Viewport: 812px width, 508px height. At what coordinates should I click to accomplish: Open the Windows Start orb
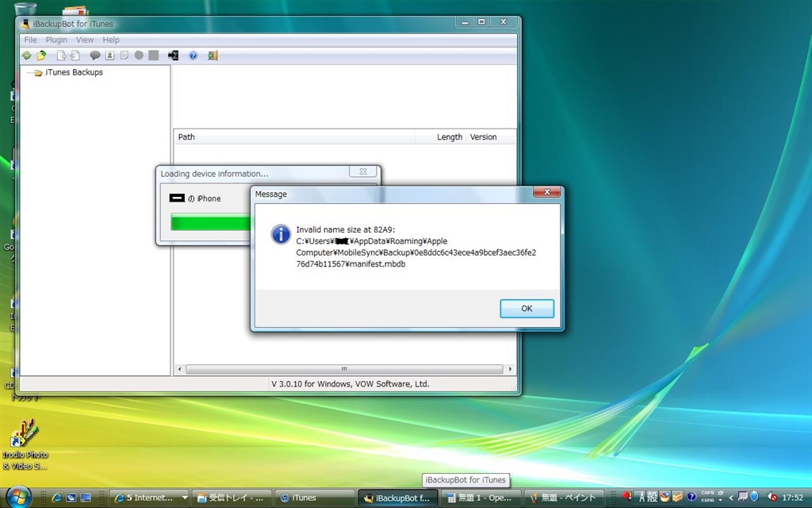(x=19, y=497)
